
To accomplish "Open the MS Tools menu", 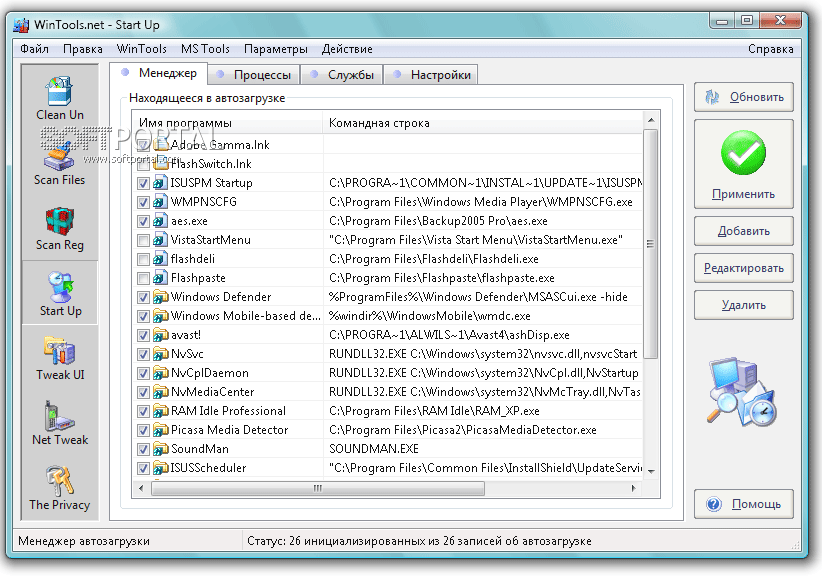I will point(206,49).
